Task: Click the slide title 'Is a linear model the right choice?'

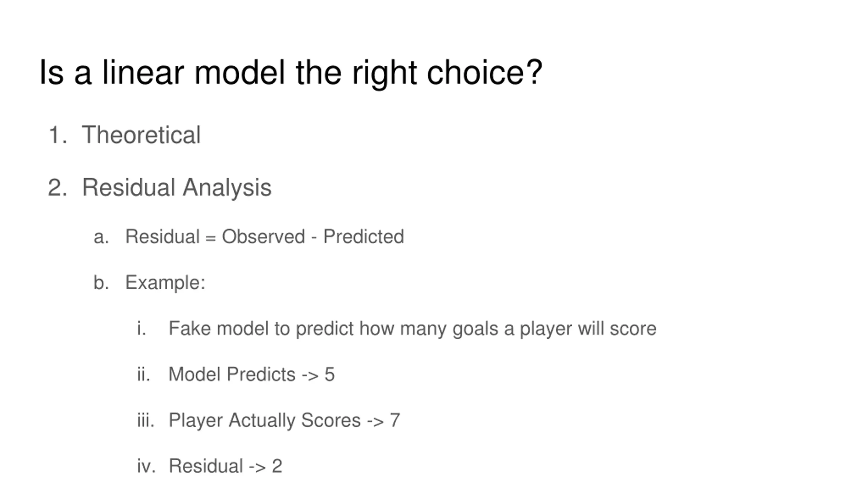Action: 291,73
